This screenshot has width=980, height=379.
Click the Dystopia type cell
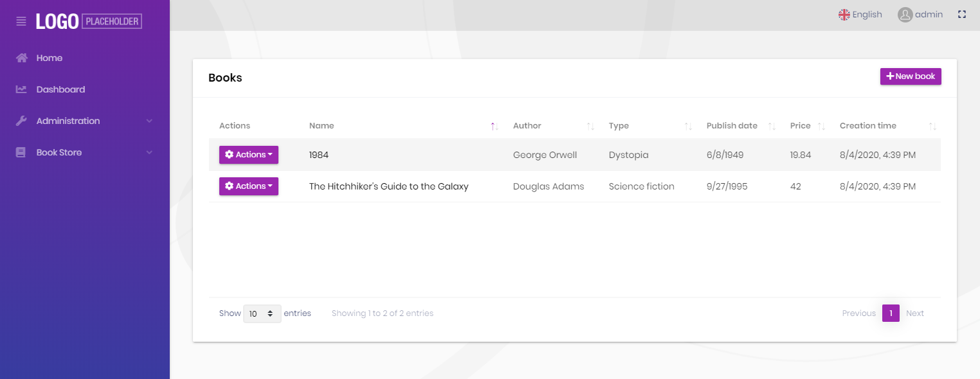pyautogui.click(x=628, y=155)
